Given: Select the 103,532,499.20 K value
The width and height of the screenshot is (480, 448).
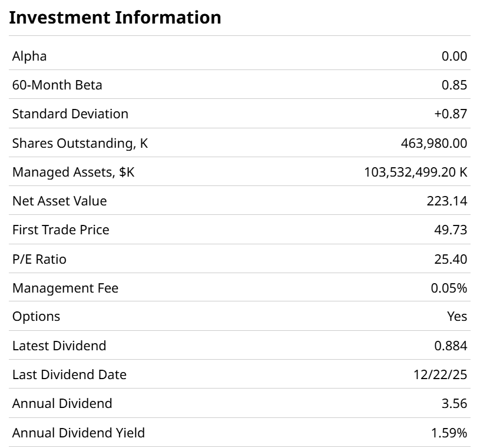Looking at the screenshot, I should (416, 172).
